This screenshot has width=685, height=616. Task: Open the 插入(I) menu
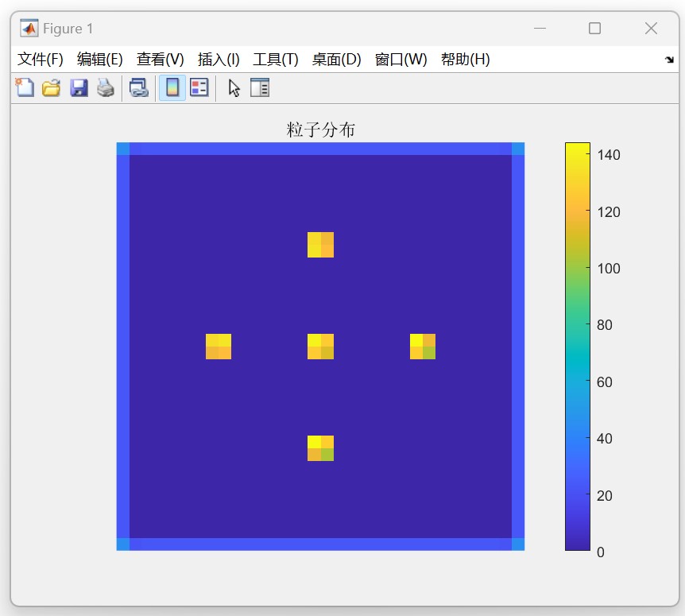[x=219, y=59]
